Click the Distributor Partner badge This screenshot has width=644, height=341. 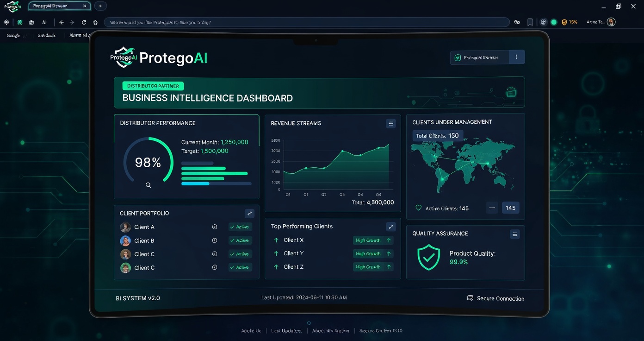(153, 86)
